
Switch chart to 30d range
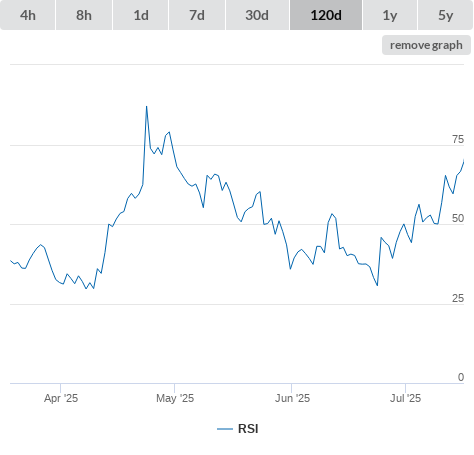click(257, 15)
